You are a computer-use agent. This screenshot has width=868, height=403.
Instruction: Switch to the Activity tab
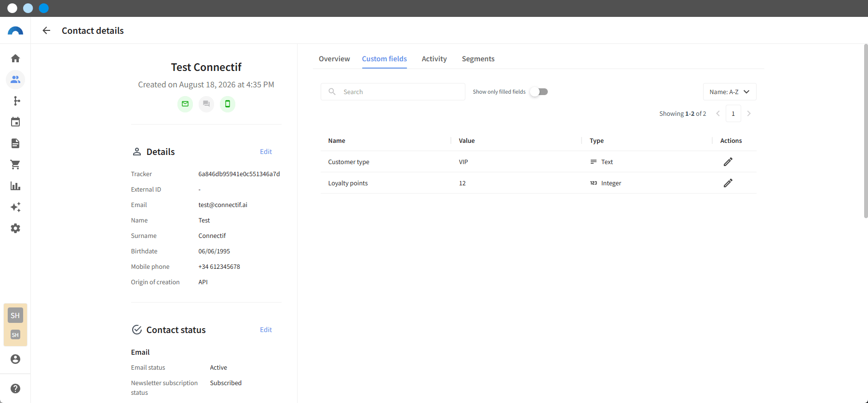434,59
